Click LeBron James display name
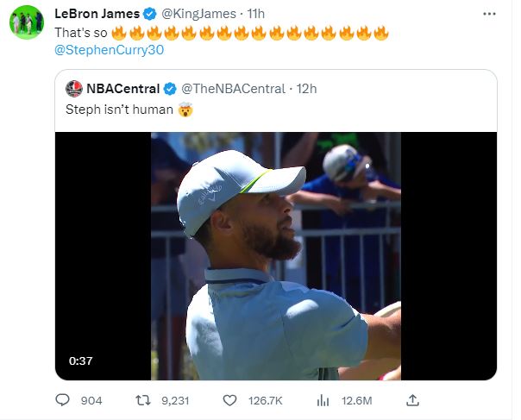This screenshot has height=420, width=521. pyautogui.click(x=97, y=14)
